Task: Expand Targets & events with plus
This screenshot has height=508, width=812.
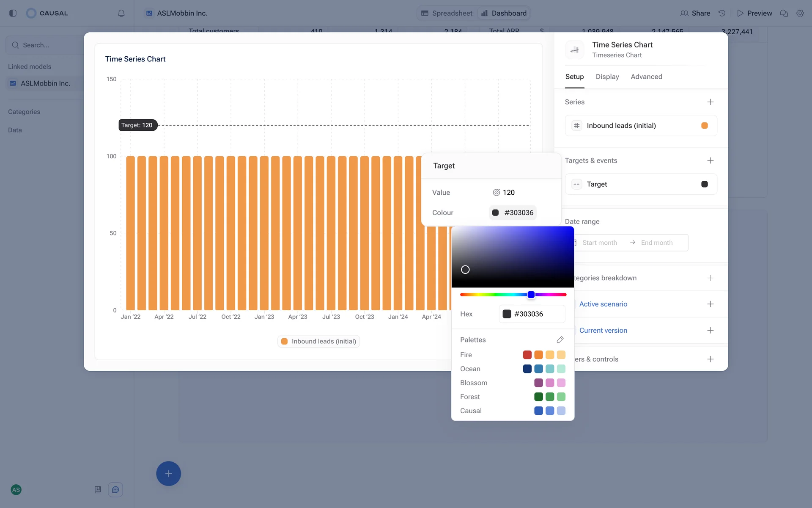Action: point(710,160)
